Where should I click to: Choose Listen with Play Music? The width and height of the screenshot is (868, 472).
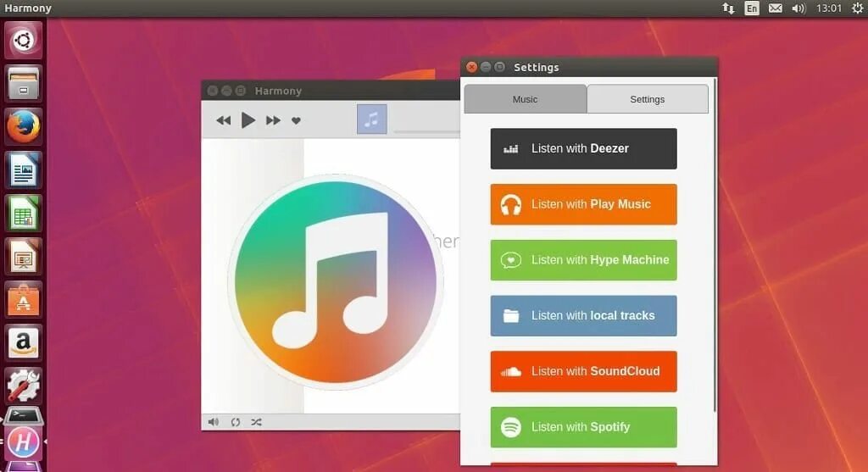point(583,204)
